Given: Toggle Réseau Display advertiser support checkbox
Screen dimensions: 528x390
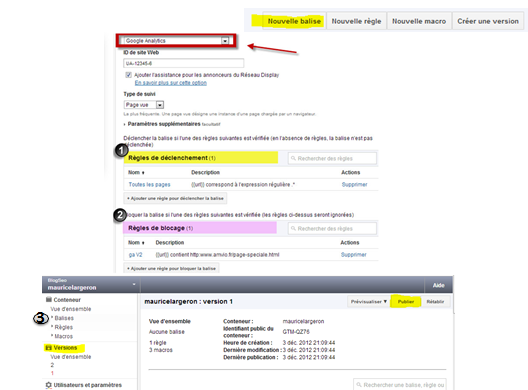Looking at the screenshot, I should point(128,75).
